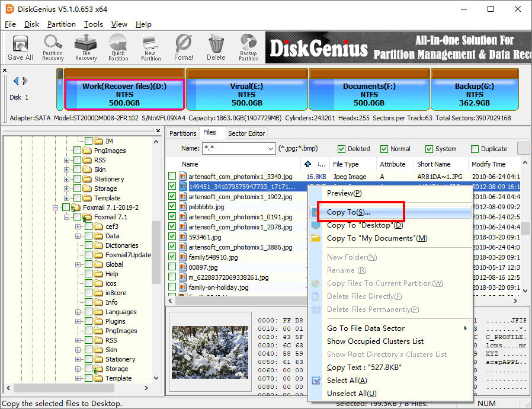Launch the File Recovery tool
Image resolution: width=532 pixels, height=409 pixels.
[x=86, y=48]
